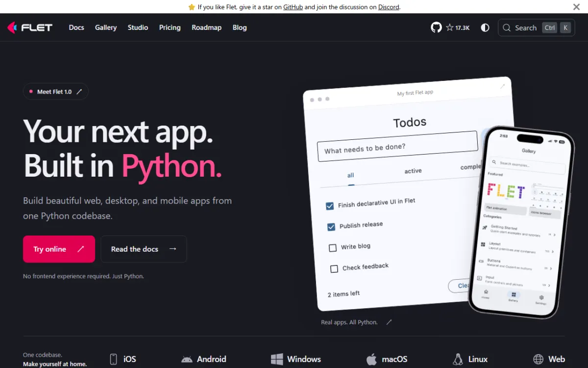The height and width of the screenshot is (368, 588).
Task: Click the Search box in navbar
Action: [537, 28]
